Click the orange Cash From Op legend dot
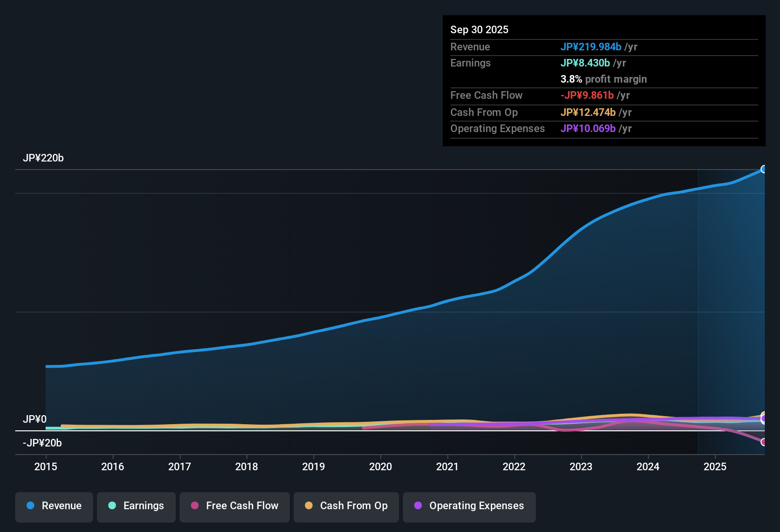Image resolution: width=780 pixels, height=532 pixels. (309, 506)
